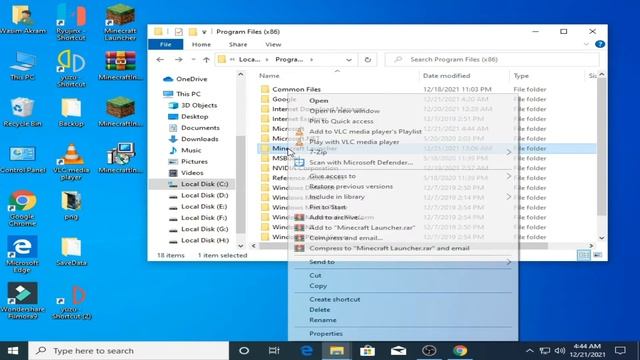Open the Home ribbon tab

(x=201, y=44)
